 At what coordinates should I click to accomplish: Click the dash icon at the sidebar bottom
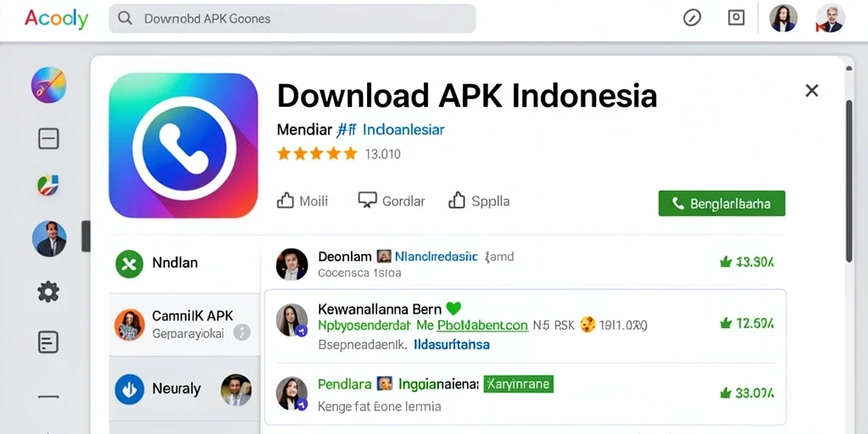[48, 397]
